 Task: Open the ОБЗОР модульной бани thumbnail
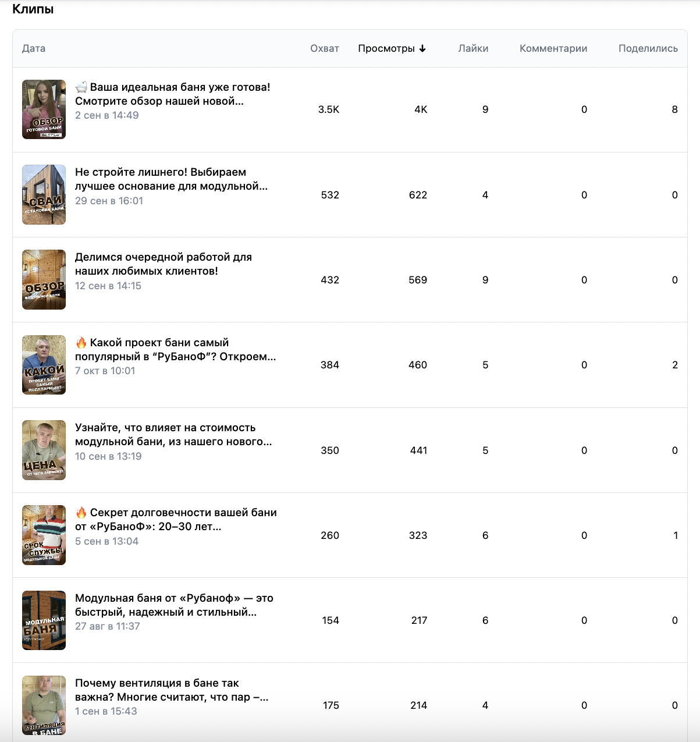44,280
